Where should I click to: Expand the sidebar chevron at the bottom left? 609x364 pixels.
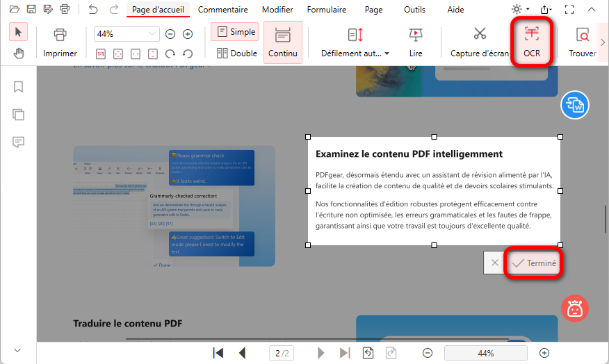pos(17,350)
